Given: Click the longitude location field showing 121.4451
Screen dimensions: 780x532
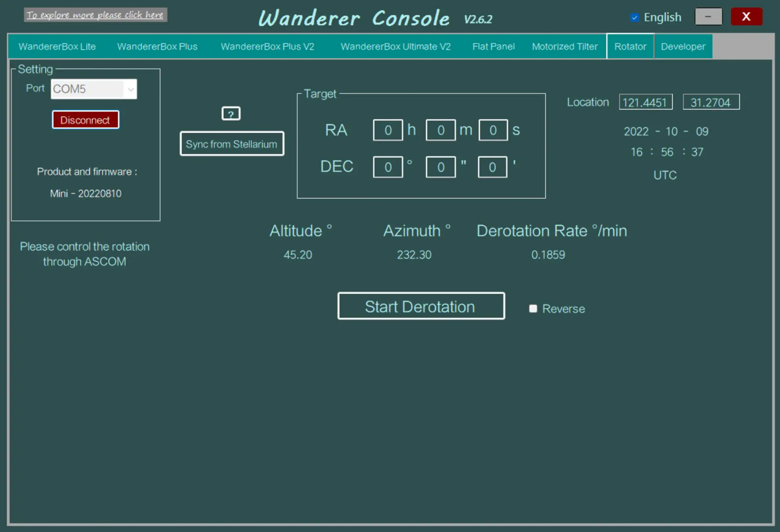Looking at the screenshot, I should click(646, 102).
